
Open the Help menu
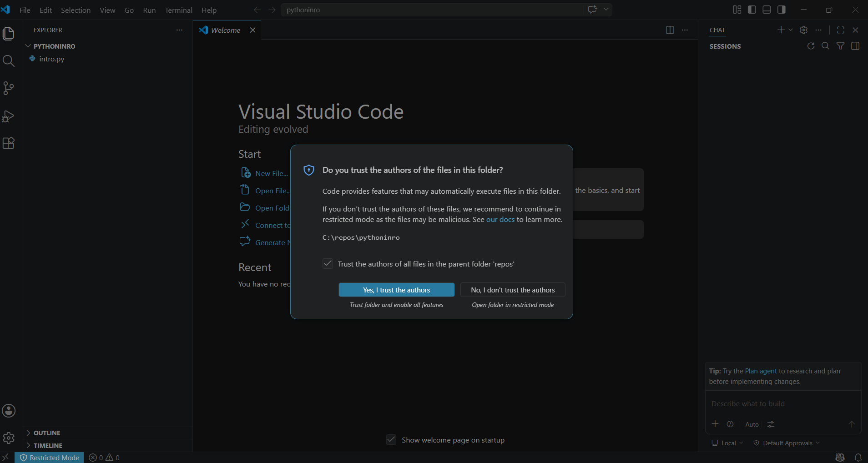pyautogui.click(x=209, y=10)
